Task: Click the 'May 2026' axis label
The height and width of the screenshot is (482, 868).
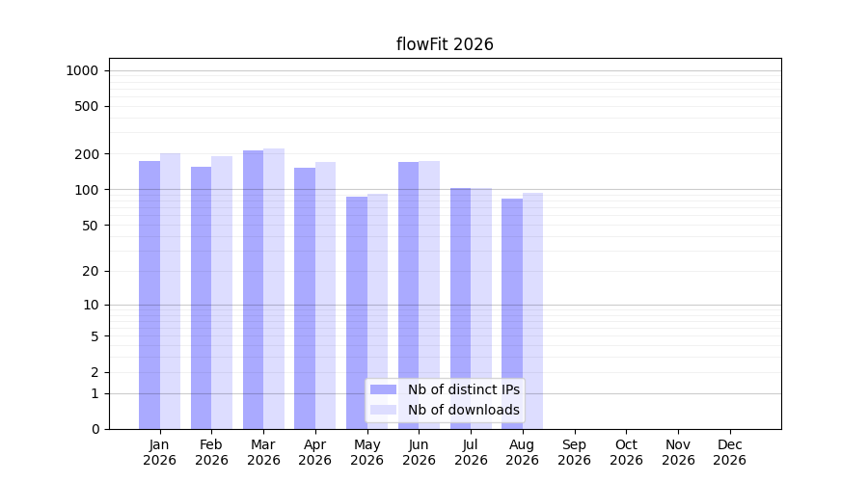Action: pyautogui.click(x=367, y=452)
